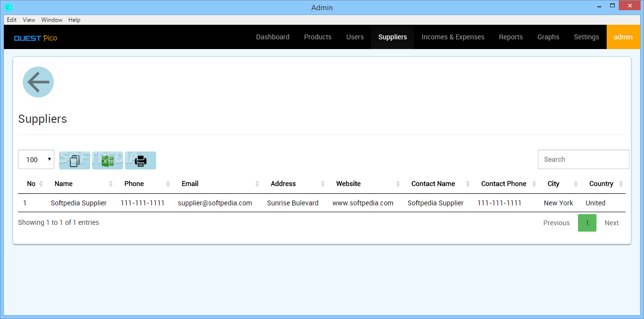
Task: Switch to the Products tab
Action: point(318,37)
